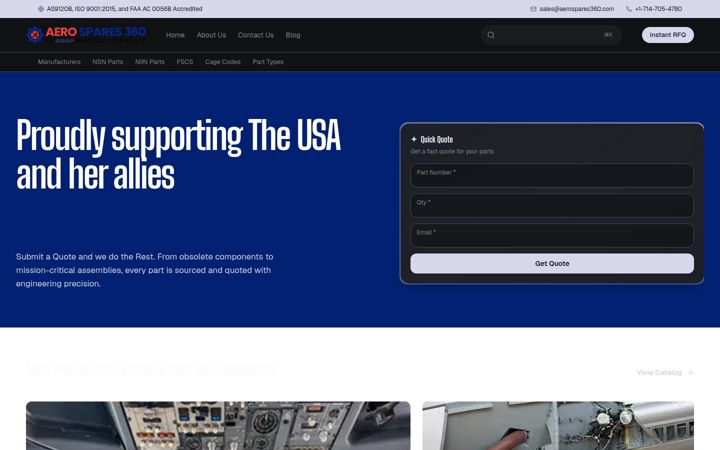Image resolution: width=720 pixels, height=450 pixels.
Task: Open Part Types in secondary nav
Action: pyautogui.click(x=268, y=62)
